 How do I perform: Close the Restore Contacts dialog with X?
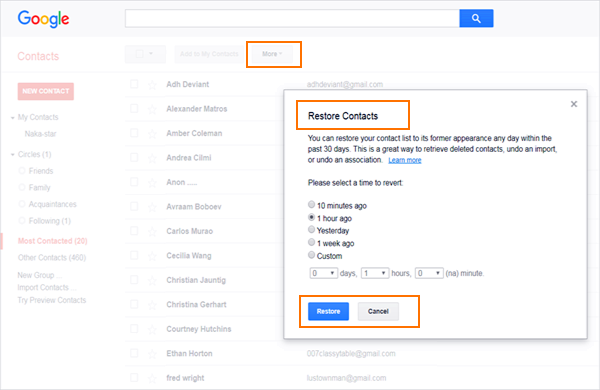pos(574,104)
